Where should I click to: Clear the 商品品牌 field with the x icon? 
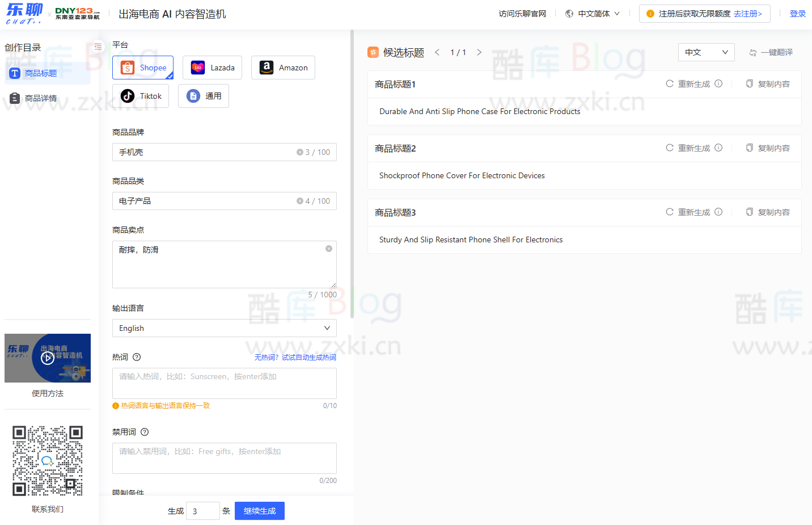(x=300, y=152)
